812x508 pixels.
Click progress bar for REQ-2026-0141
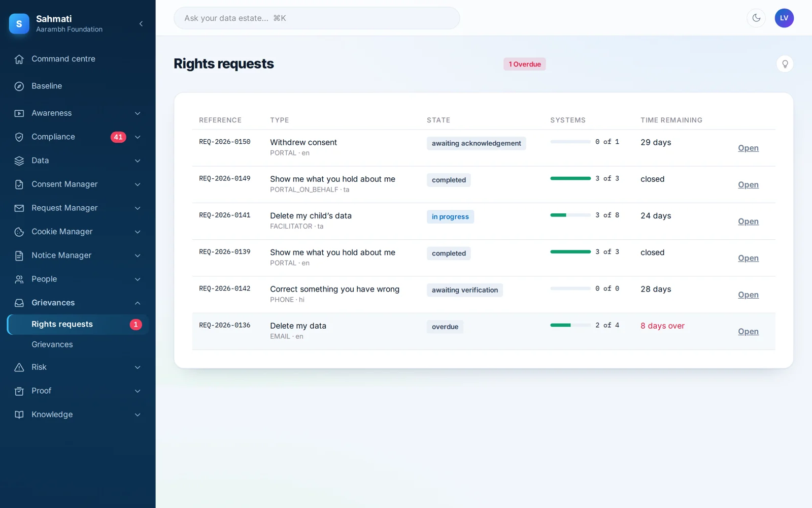point(570,215)
